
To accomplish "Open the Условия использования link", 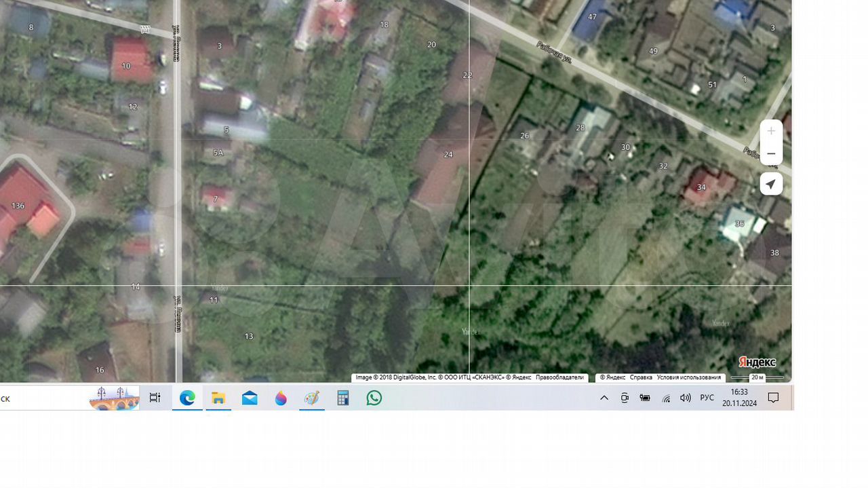I will click(x=688, y=377).
